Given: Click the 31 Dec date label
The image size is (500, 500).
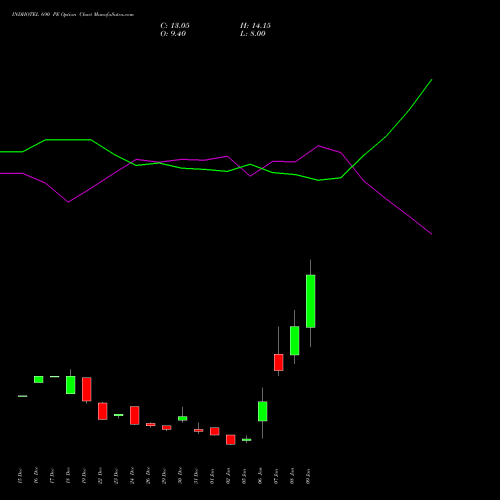Looking at the screenshot, I should pos(196,476).
